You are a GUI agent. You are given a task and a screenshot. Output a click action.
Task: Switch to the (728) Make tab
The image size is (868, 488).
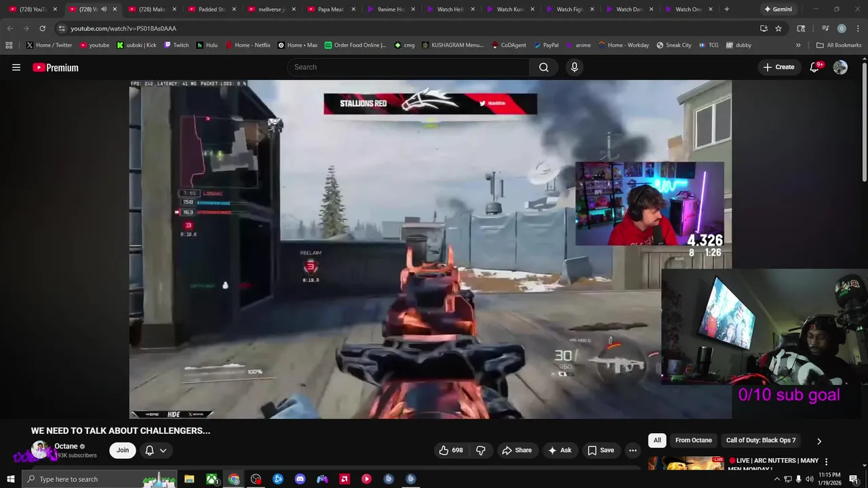click(151, 9)
